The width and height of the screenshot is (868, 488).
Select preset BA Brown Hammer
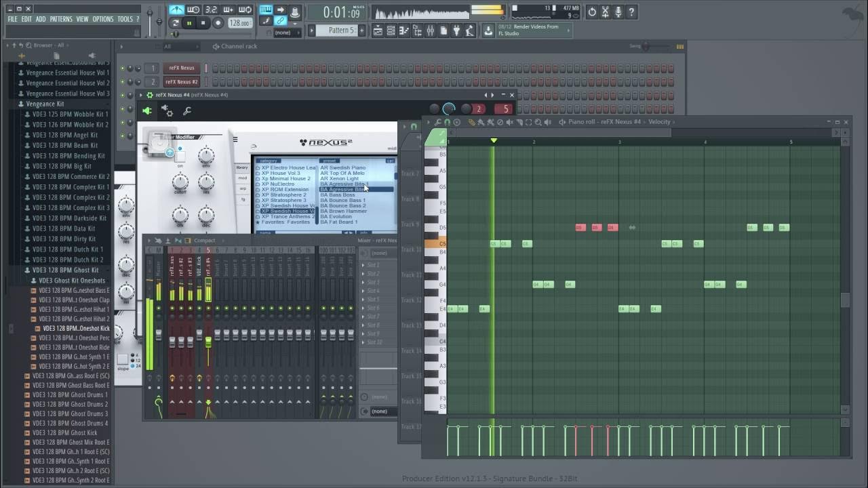click(x=343, y=211)
